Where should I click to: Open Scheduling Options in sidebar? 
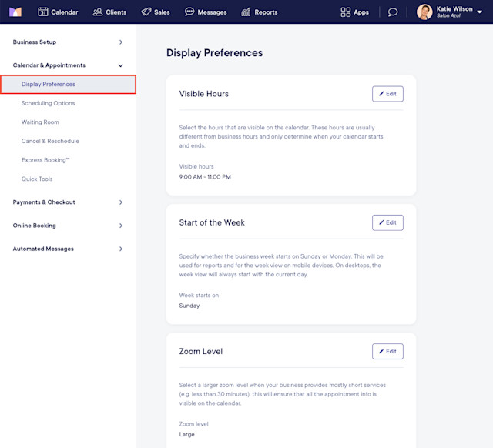coord(48,103)
